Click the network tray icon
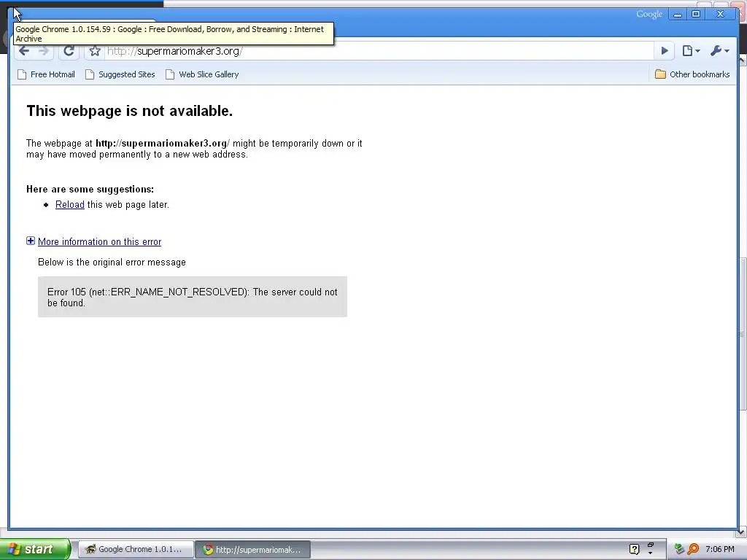747x560 pixels. pyautogui.click(x=679, y=549)
